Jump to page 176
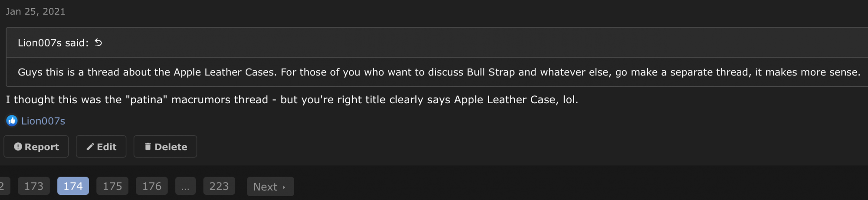The height and width of the screenshot is (200, 868). coord(151,186)
